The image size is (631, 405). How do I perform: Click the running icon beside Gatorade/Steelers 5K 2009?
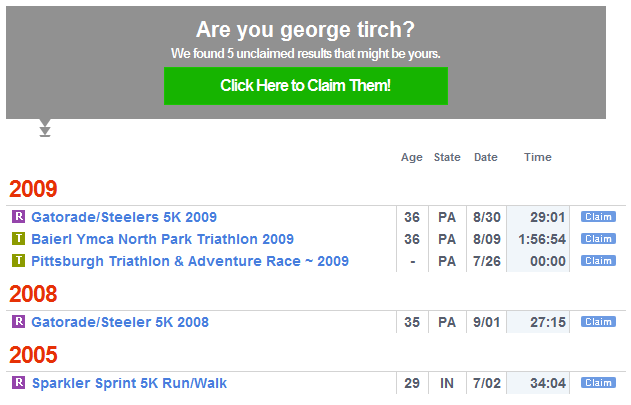point(18,217)
